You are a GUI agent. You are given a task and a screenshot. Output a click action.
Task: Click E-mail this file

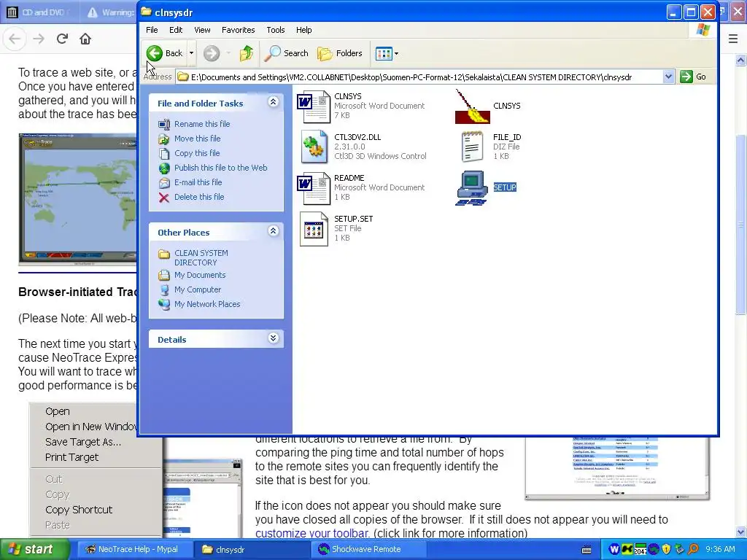[198, 182]
